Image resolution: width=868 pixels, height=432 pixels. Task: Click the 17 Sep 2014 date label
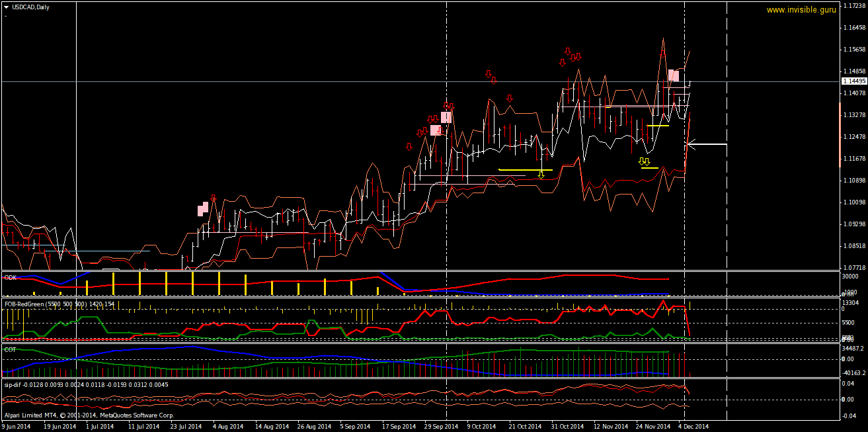400,427
